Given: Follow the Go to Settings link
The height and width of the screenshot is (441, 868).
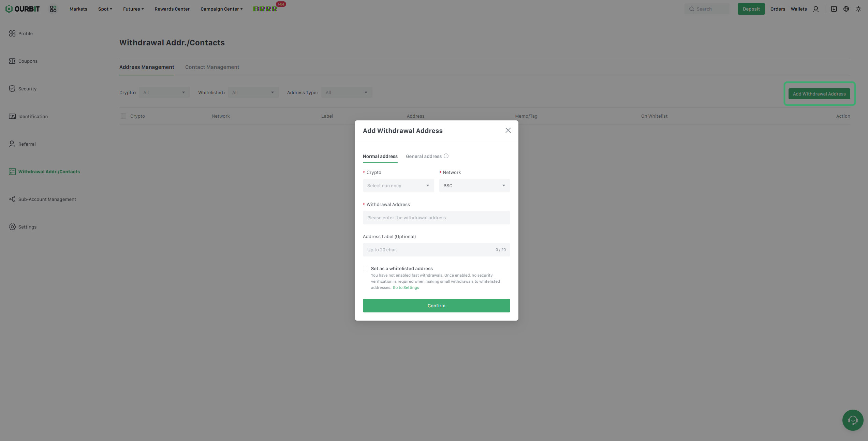Looking at the screenshot, I should (406, 288).
